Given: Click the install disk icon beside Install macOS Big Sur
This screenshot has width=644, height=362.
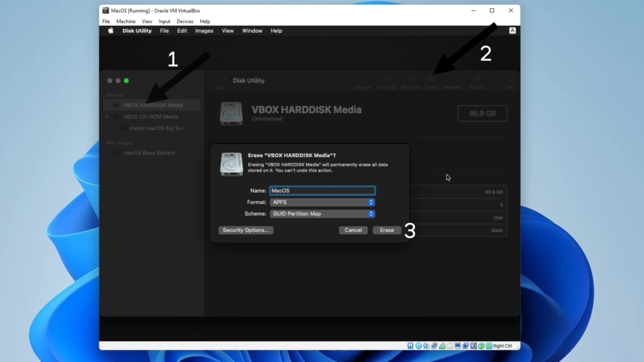Looking at the screenshot, I should (x=123, y=128).
